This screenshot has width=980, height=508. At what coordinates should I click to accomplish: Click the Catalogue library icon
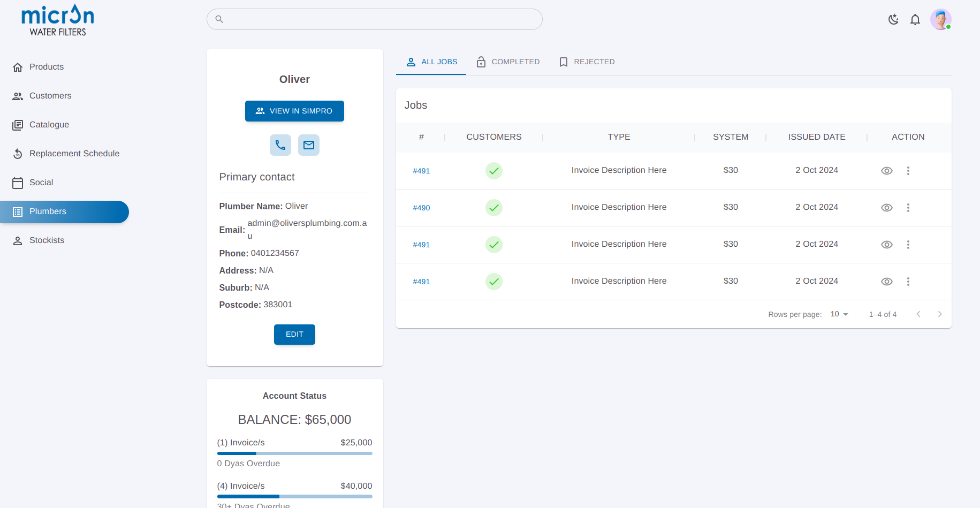18,125
